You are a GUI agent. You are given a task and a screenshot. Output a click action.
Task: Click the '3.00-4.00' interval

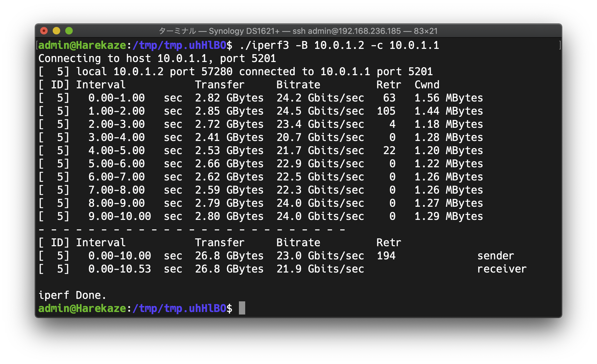(116, 138)
